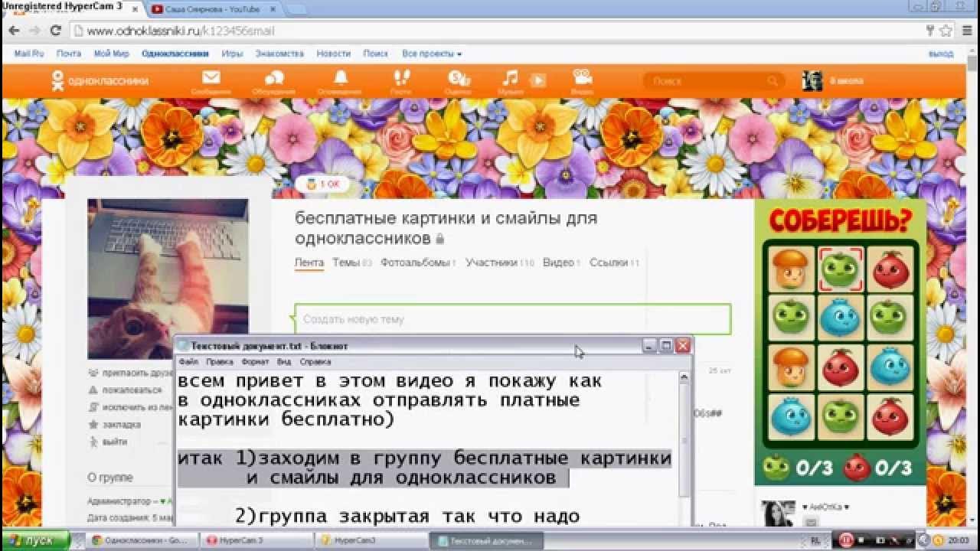
Task: Click the Знакомства link
Action: click(x=279, y=54)
